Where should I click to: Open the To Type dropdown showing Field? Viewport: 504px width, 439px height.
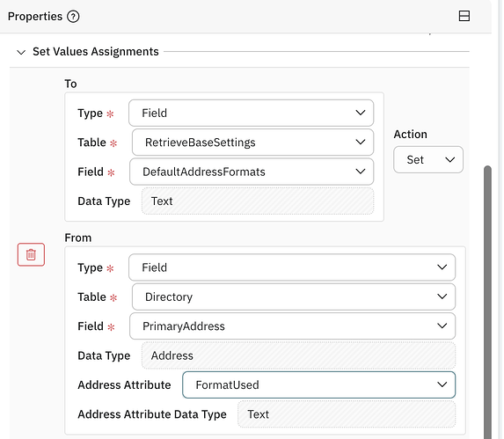click(x=251, y=113)
